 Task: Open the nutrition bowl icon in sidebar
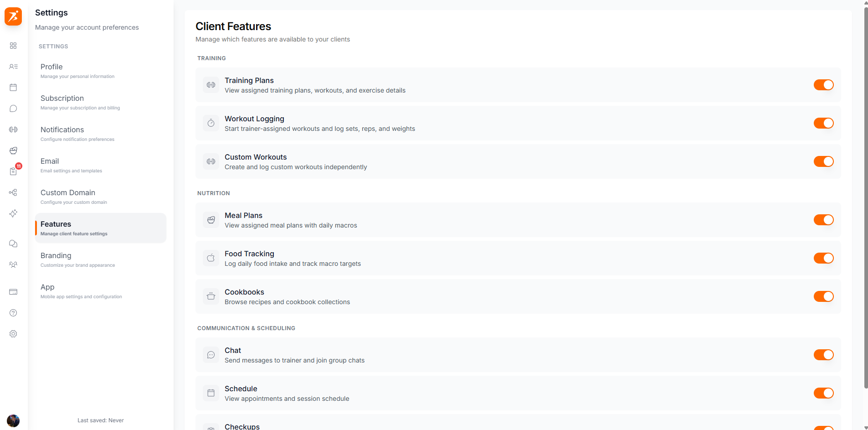point(13,150)
